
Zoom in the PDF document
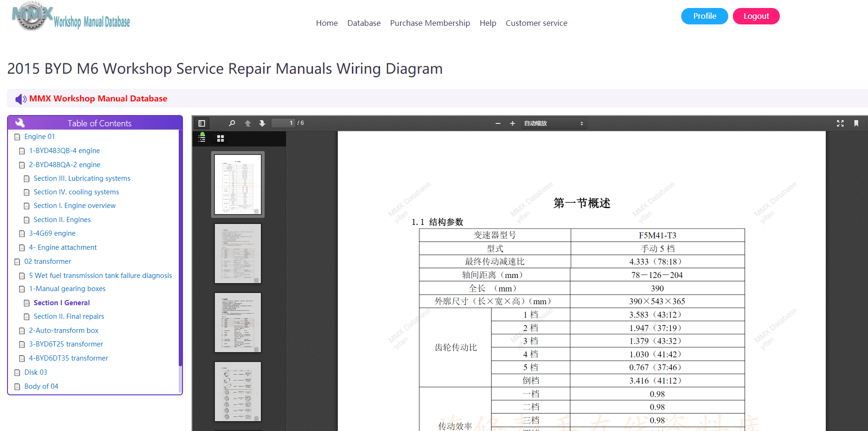coord(512,123)
